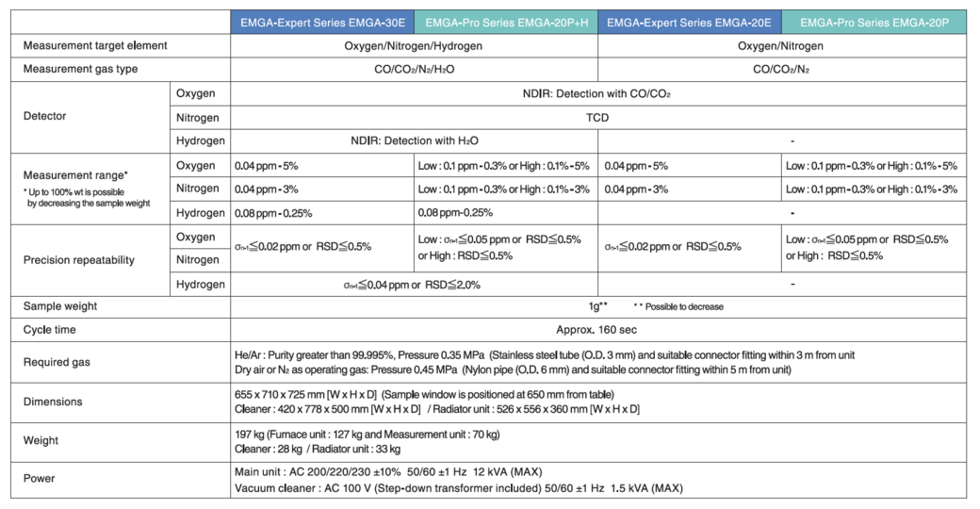Click the 'Measurement range*' row label
Image resolution: width=980 pixels, height=509 pixels.
tap(75, 175)
